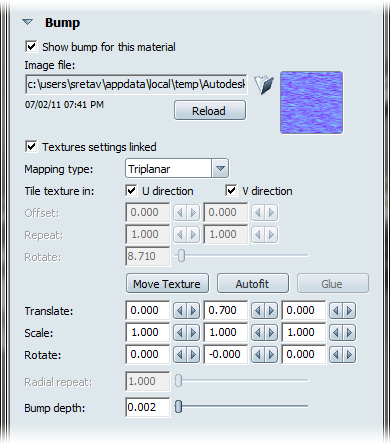Viewport: 390px width, 443px height.
Task: Click the first enabled Rotate field
Action: [x=147, y=354]
